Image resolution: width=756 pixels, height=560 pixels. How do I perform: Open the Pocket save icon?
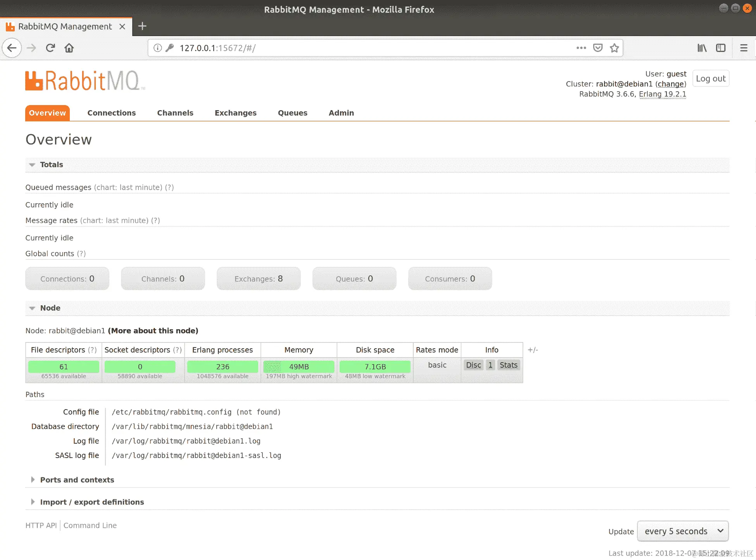[x=598, y=48]
